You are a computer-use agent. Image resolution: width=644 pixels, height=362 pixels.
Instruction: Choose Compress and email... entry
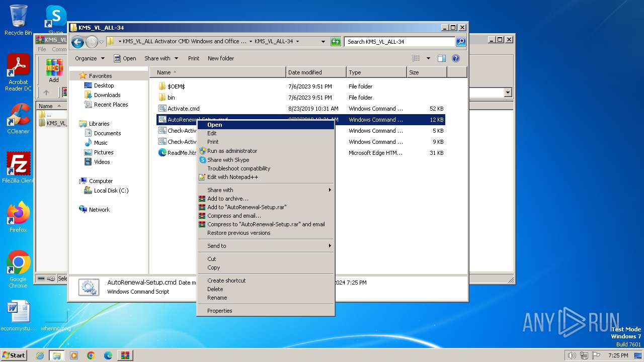266,216
